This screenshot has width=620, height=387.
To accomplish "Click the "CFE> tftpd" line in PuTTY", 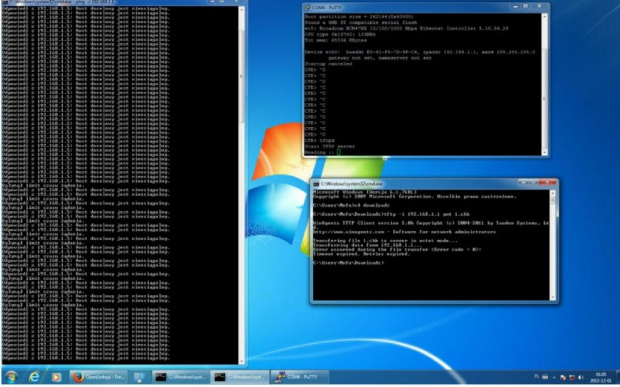I will [319, 140].
